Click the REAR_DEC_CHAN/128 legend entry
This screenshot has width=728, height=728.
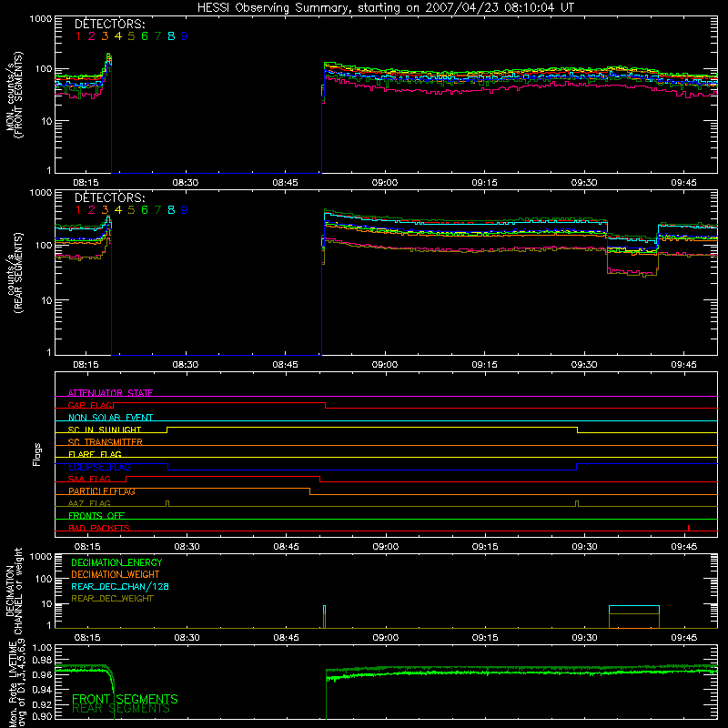click(120, 587)
